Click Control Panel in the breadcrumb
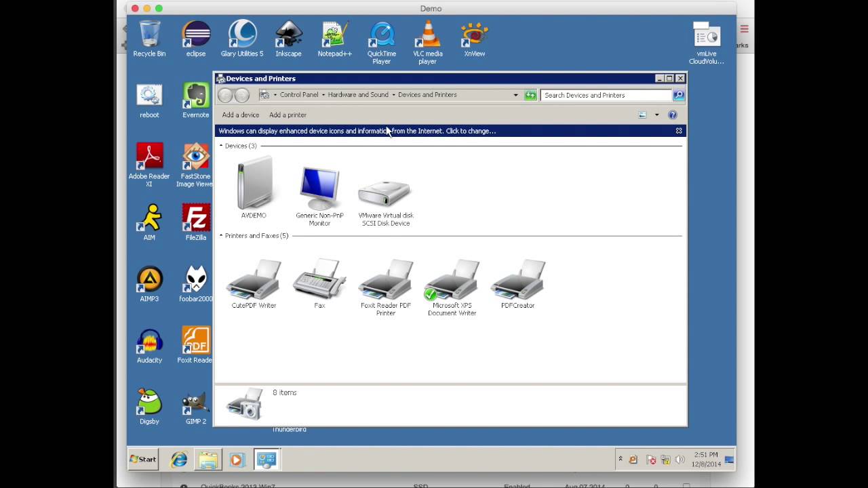 (x=299, y=95)
